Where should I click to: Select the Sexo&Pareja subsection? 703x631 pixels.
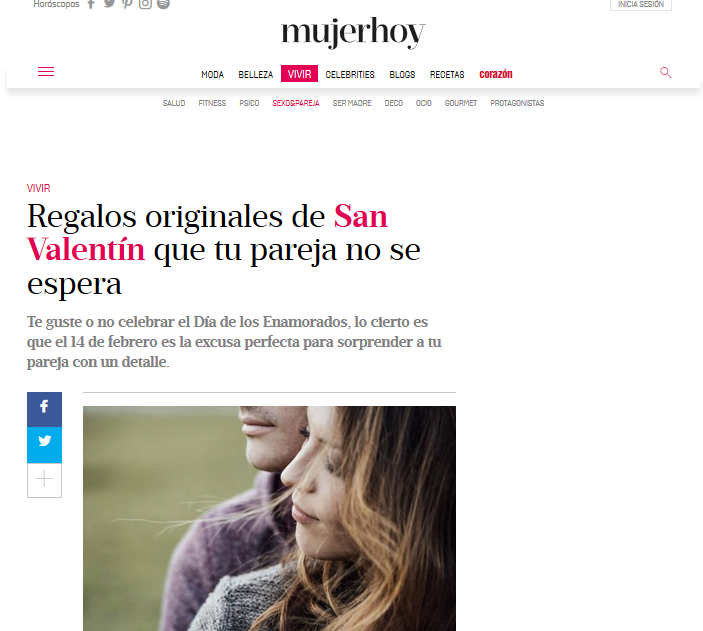click(296, 103)
